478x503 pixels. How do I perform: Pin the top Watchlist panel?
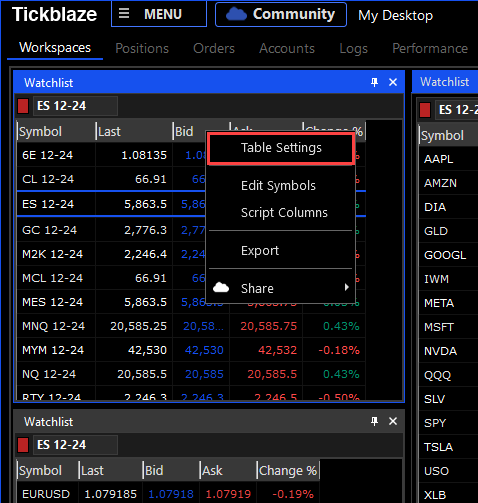[x=374, y=82]
